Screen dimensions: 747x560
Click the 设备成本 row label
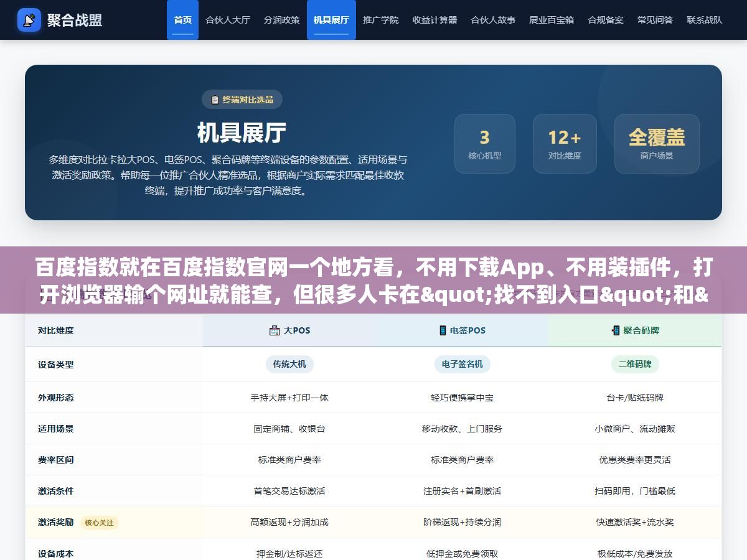[56, 553]
